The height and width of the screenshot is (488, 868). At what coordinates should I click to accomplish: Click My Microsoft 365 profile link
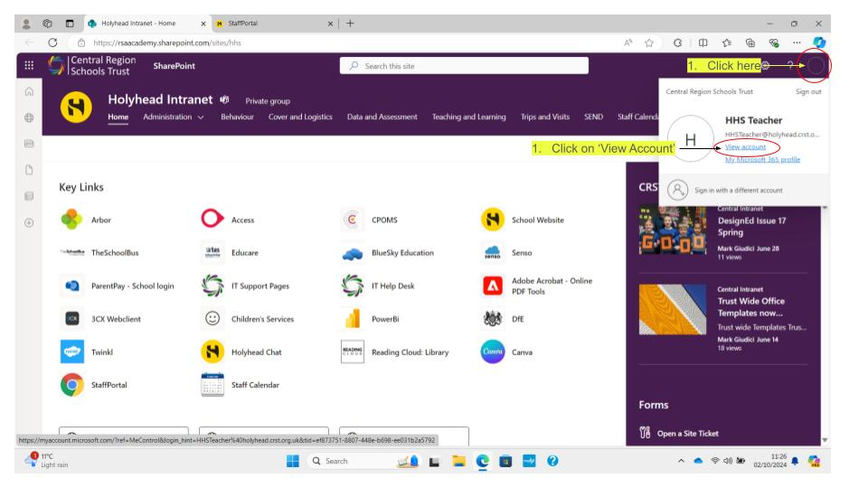point(762,159)
